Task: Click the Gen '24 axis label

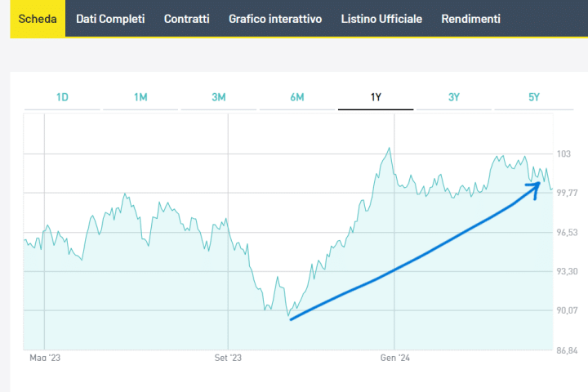Action: tap(394, 358)
